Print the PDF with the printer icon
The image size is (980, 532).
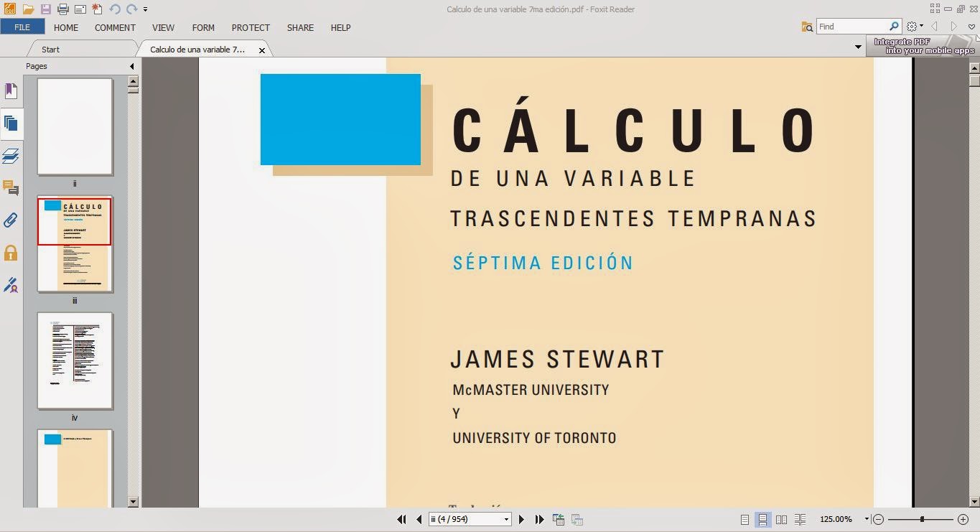(x=62, y=9)
